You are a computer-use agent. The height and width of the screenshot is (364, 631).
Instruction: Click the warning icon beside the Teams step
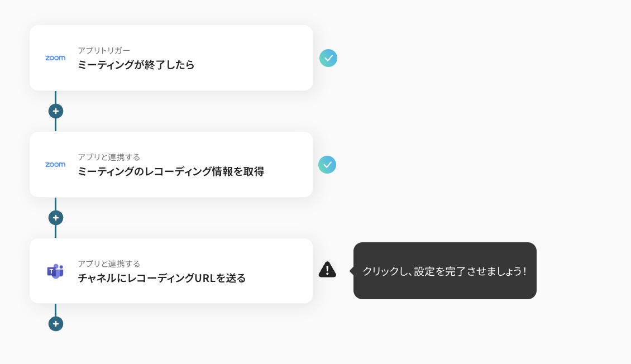point(328,270)
